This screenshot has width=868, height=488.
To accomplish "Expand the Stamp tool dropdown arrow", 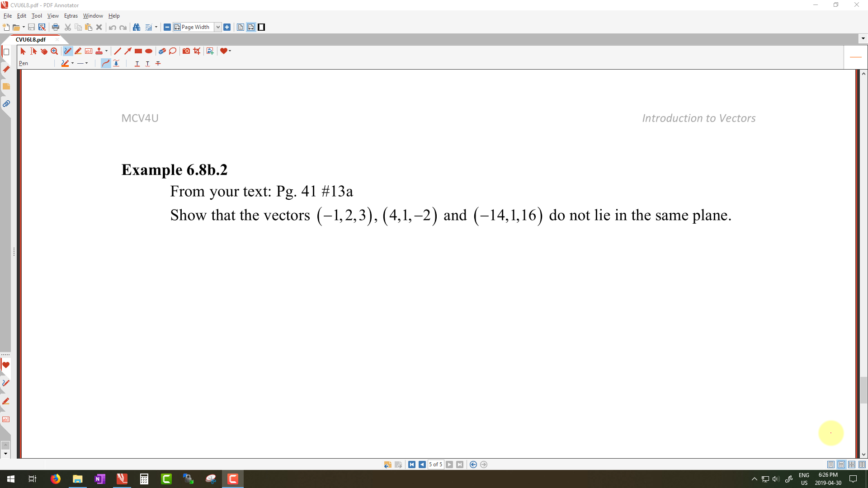I will pyautogui.click(x=106, y=51).
